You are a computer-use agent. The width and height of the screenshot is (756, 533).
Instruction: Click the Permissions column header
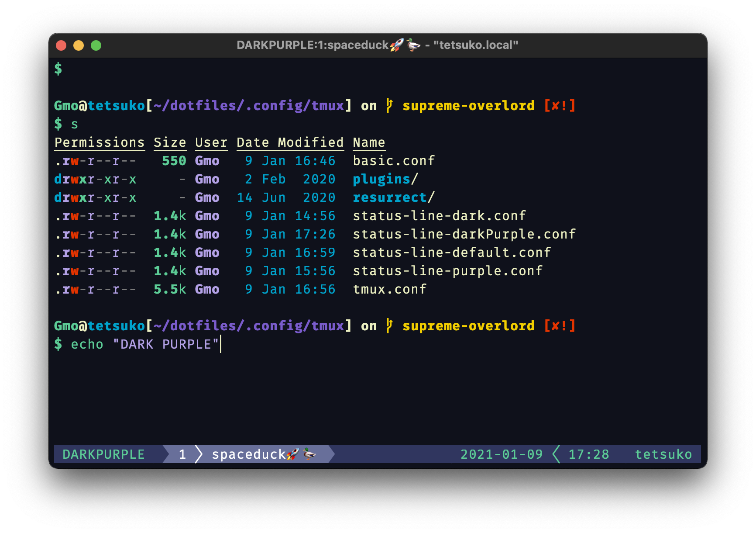99,143
